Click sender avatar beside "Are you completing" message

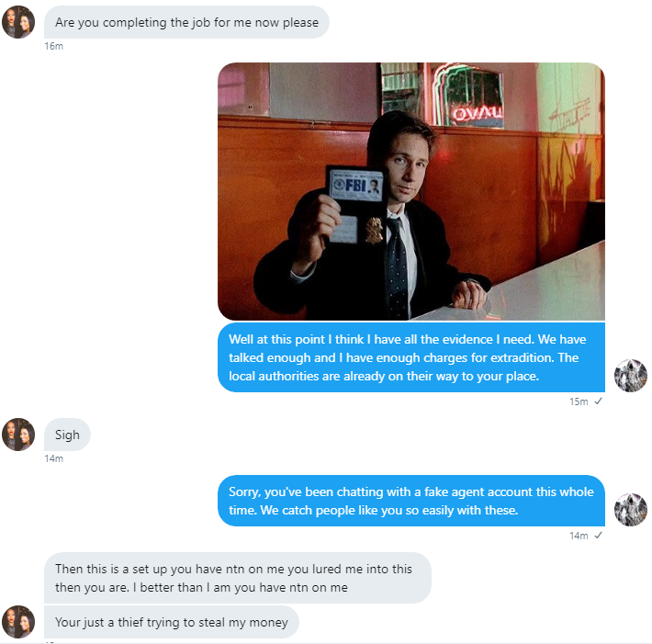(18, 22)
